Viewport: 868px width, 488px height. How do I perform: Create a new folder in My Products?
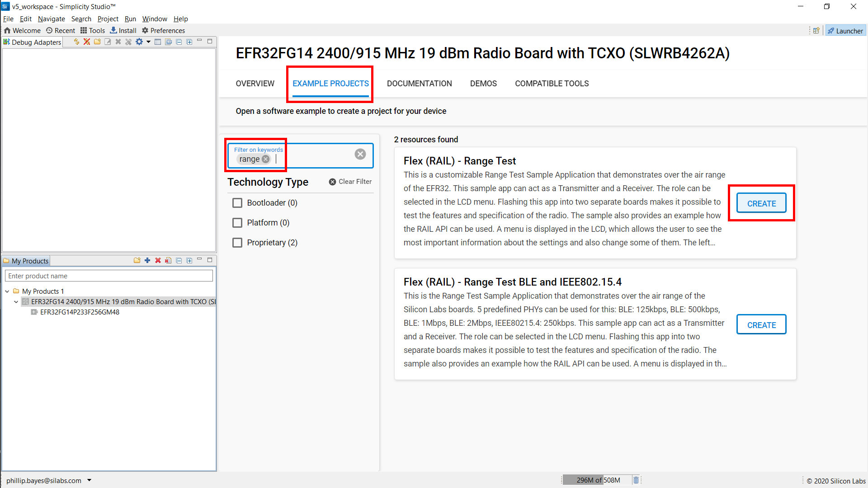(x=137, y=261)
